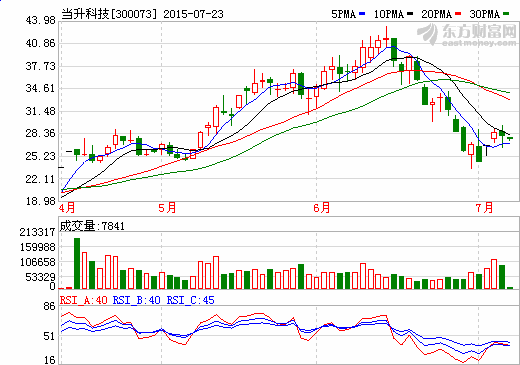Click the 10PMA legend label

389,14
